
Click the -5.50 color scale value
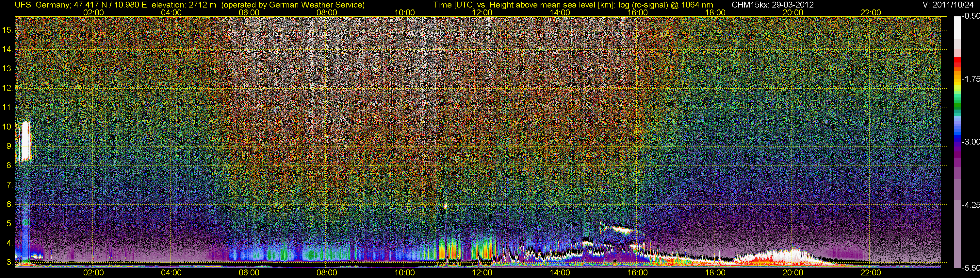click(x=971, y=268)
